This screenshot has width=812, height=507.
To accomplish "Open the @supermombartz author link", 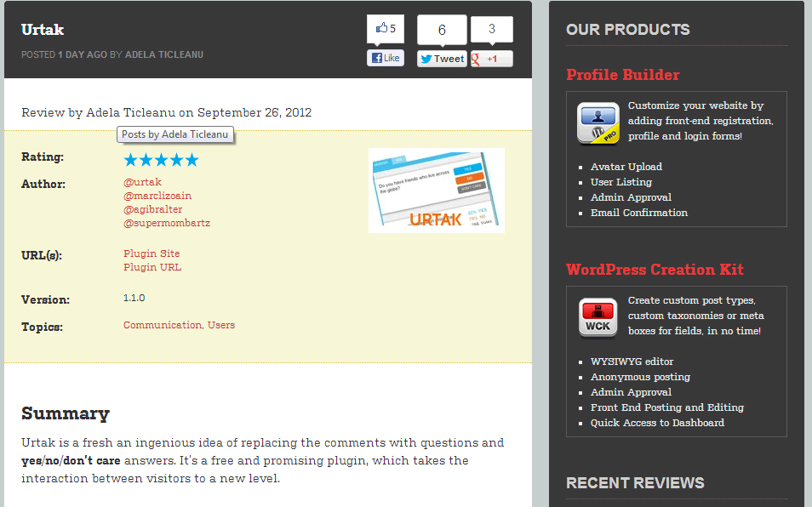I will pyautogui.click(x=167, y=223).
